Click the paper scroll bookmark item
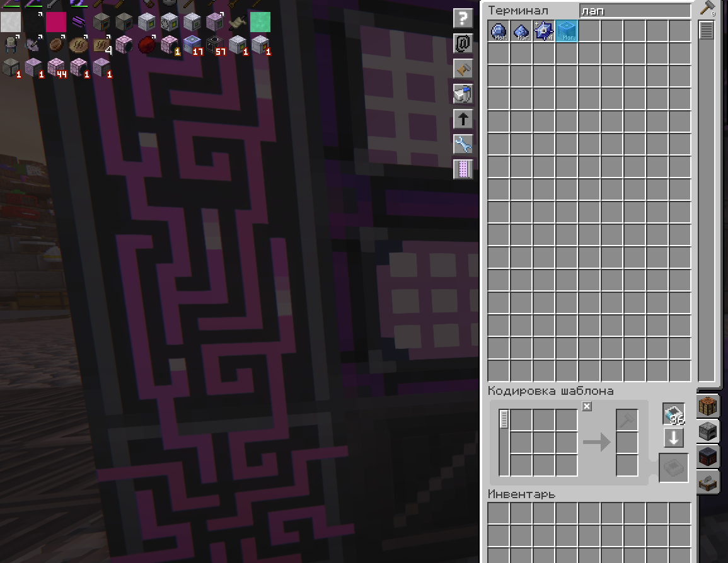 coord(238,22)
